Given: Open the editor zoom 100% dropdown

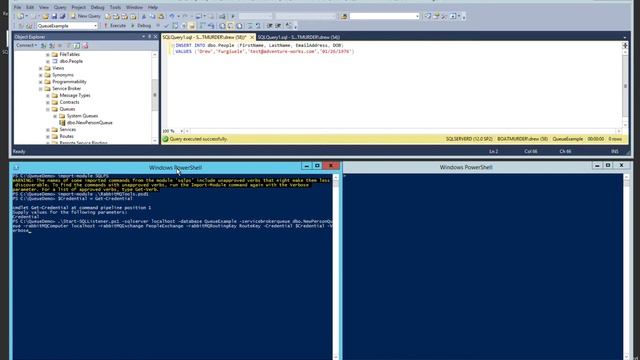Looking at the screenshot, I should point(173,131).
